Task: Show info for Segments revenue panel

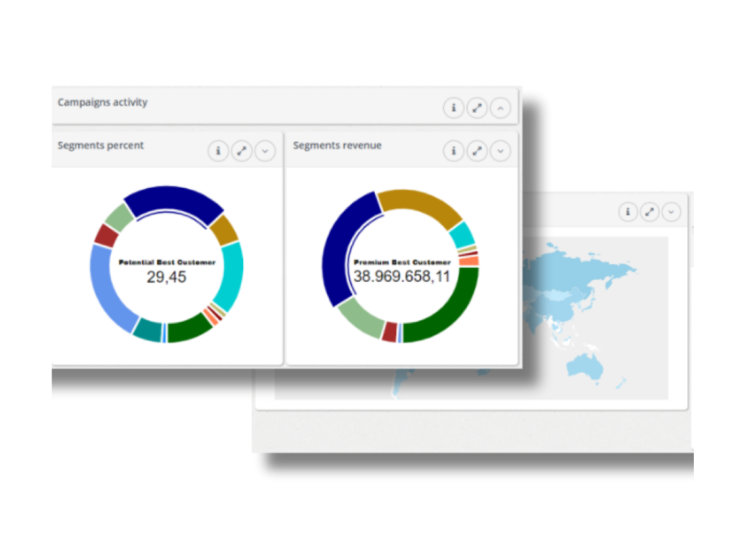Action: point(453,151)
